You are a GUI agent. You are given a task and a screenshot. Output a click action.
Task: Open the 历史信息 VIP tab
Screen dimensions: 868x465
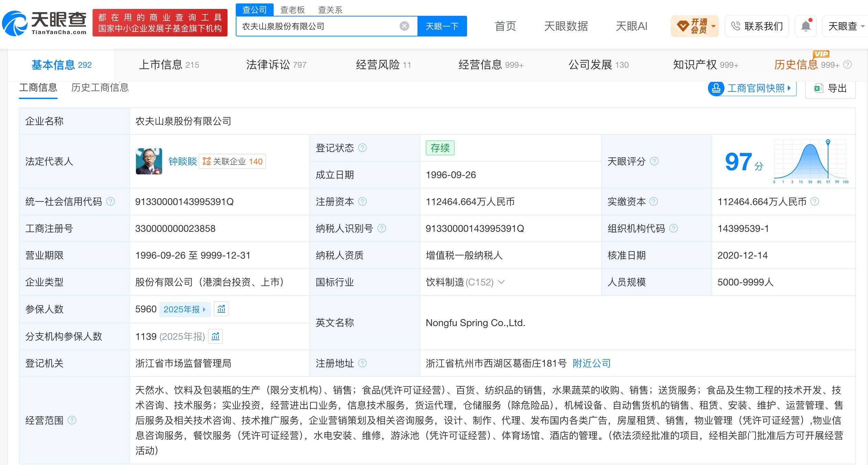807,65
